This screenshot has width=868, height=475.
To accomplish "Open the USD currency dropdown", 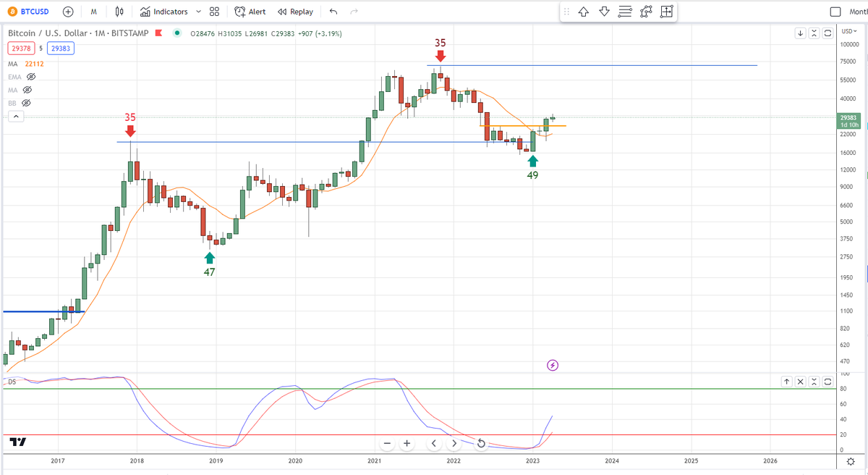I will (849, 31).
